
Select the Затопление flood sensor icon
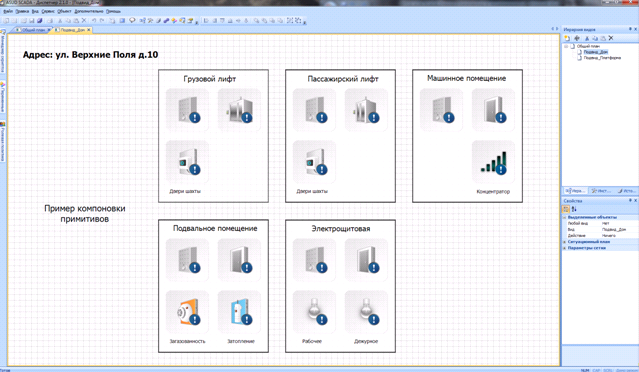239,313
